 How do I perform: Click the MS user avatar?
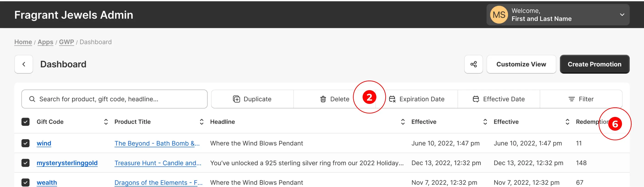pyautogui.click(x=499, y=15)
